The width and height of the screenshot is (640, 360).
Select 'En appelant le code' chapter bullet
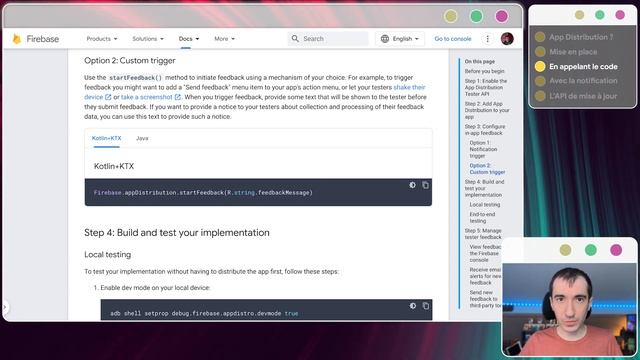coord(540,66)
